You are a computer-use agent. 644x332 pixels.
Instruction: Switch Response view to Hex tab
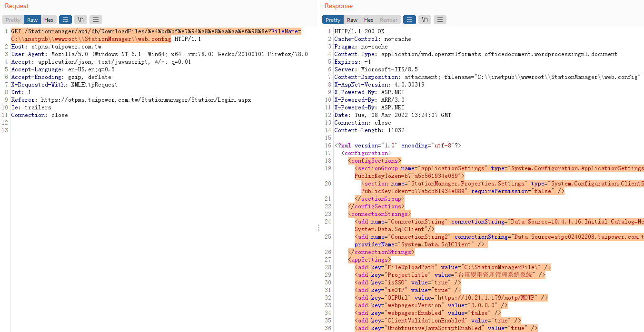click(x=369, y=20)
